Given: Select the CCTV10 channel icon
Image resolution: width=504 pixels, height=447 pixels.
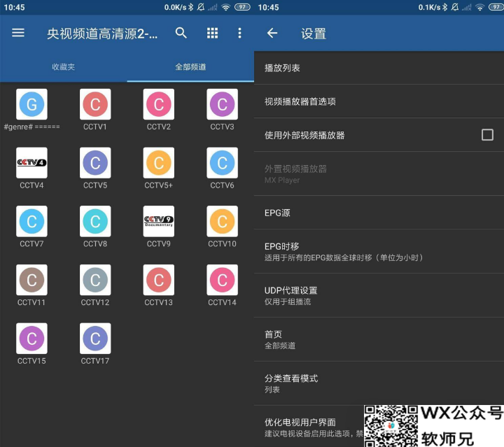Looking at the screenshot, I should 222,221.
